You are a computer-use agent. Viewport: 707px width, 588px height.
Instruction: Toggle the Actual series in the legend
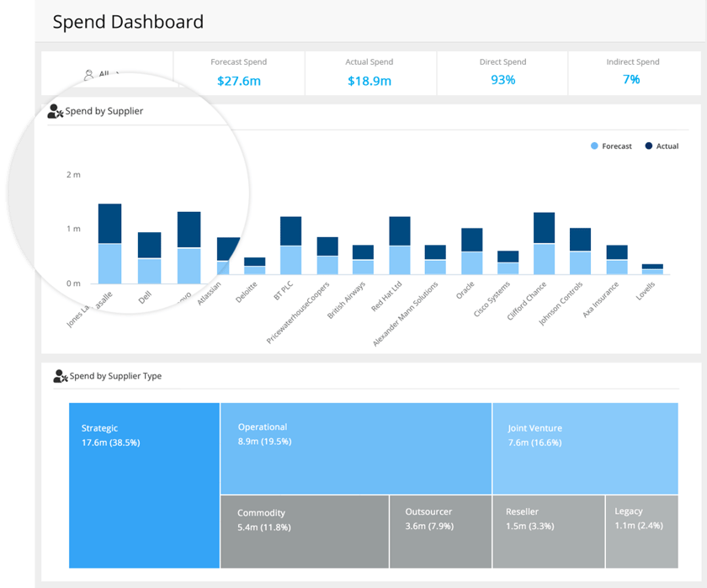[x=664, y=146]
